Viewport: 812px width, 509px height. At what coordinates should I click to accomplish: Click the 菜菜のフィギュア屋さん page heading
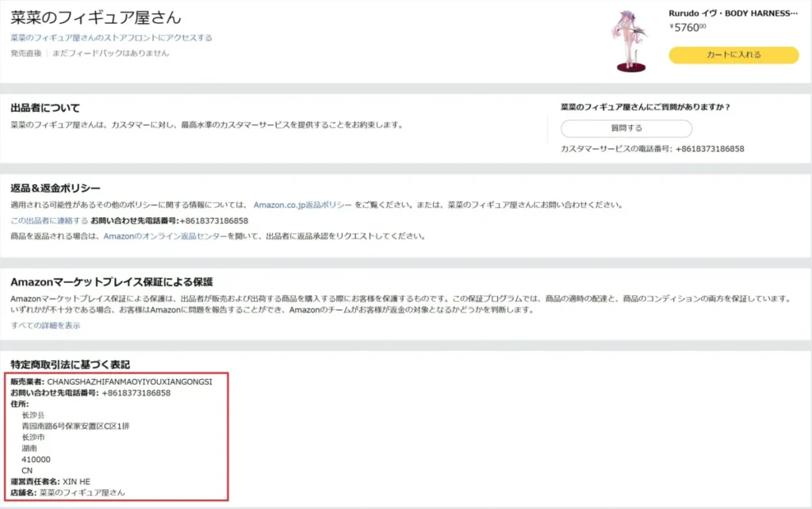click(x=96, y=17)
